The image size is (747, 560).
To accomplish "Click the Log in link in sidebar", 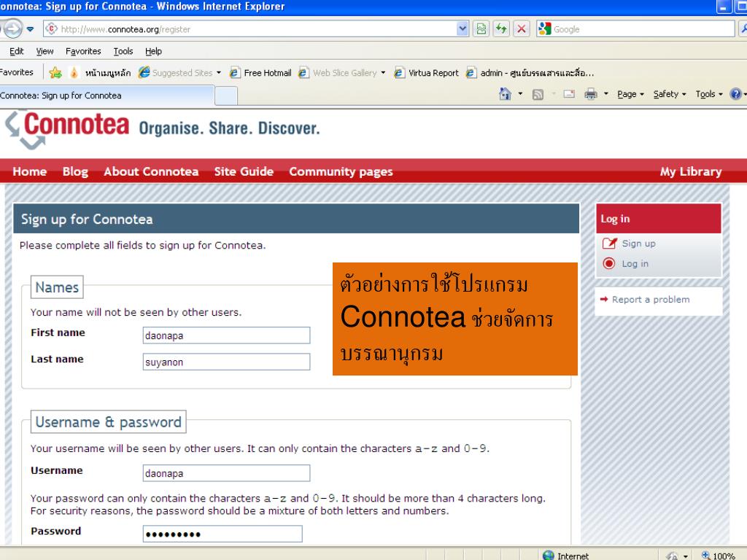I will [x=635, y=263].
